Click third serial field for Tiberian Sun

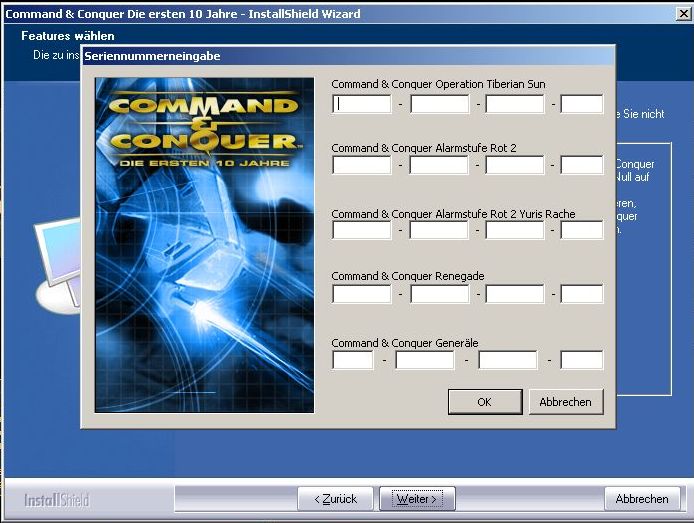click(x=515, y=104)
